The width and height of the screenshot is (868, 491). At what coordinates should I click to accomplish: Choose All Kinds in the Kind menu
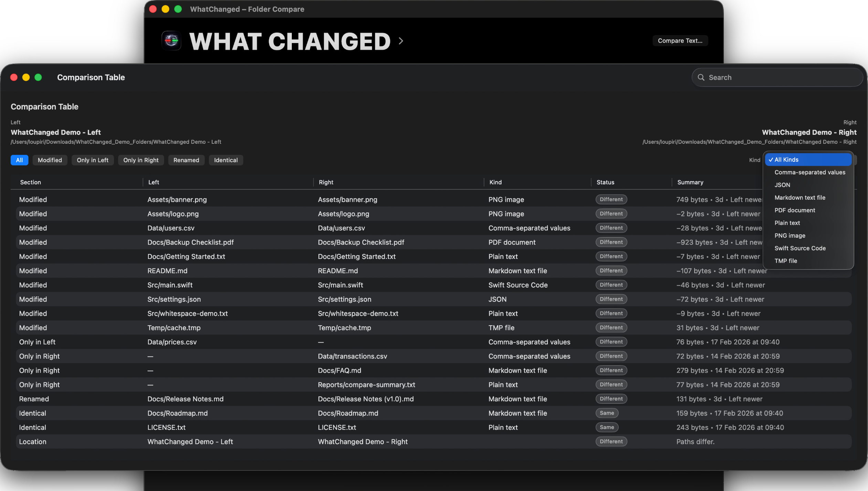[x=808, y=160]
